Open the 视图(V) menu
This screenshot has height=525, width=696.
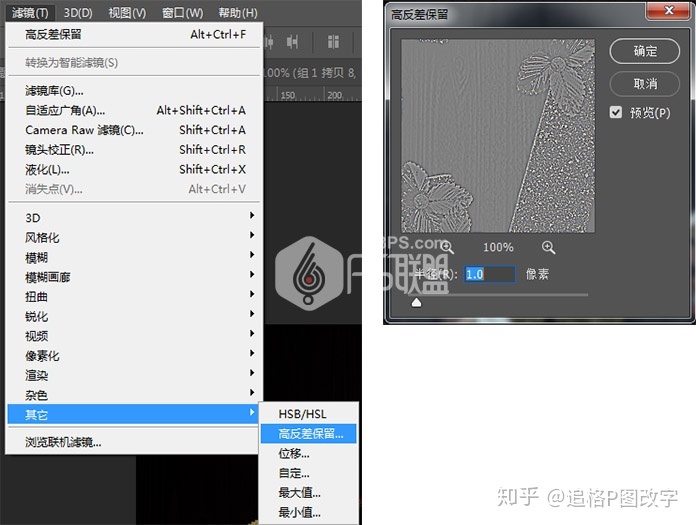127,13
